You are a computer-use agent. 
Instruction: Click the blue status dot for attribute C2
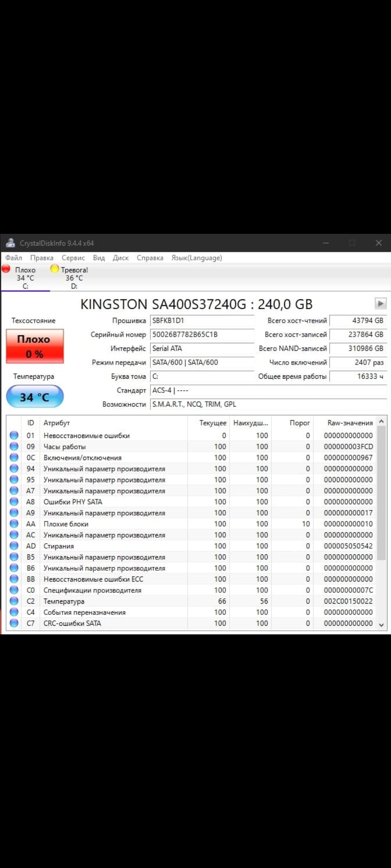(x=14, y=601)
